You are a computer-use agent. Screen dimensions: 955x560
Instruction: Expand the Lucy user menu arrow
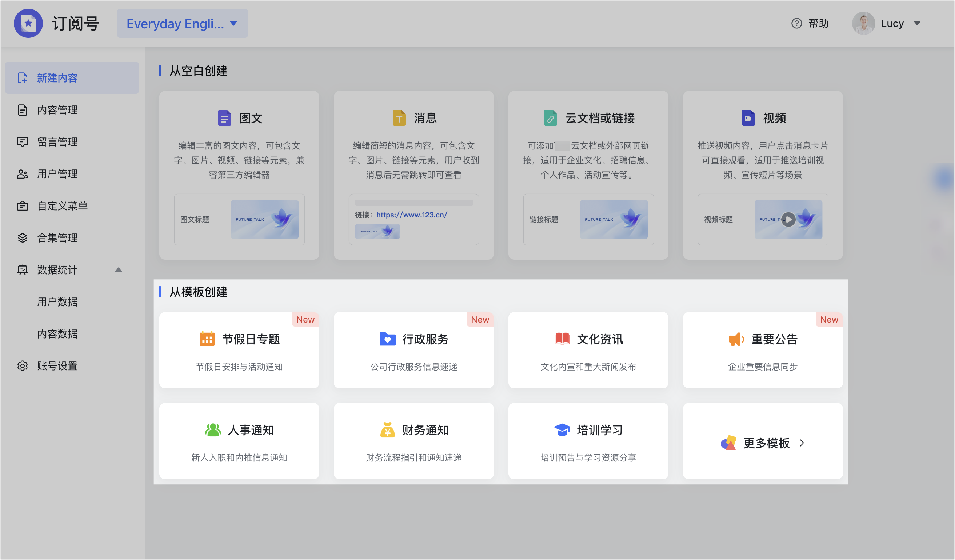(917, 24)
